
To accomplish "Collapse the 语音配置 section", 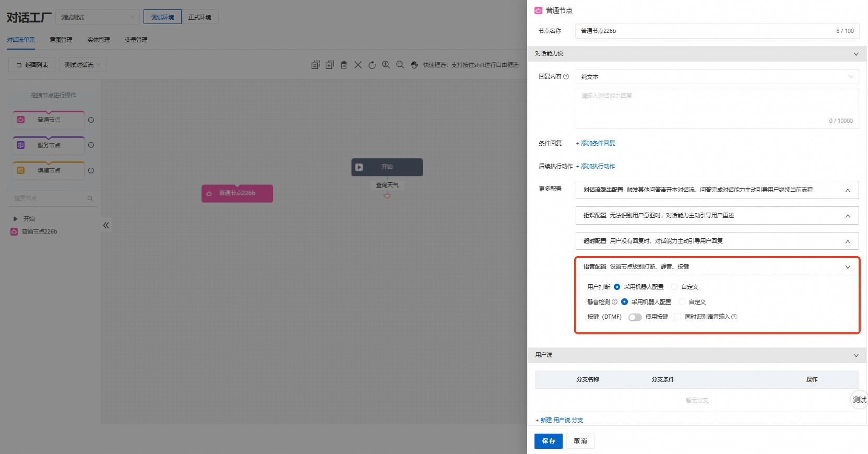I will tap(717, 267).
